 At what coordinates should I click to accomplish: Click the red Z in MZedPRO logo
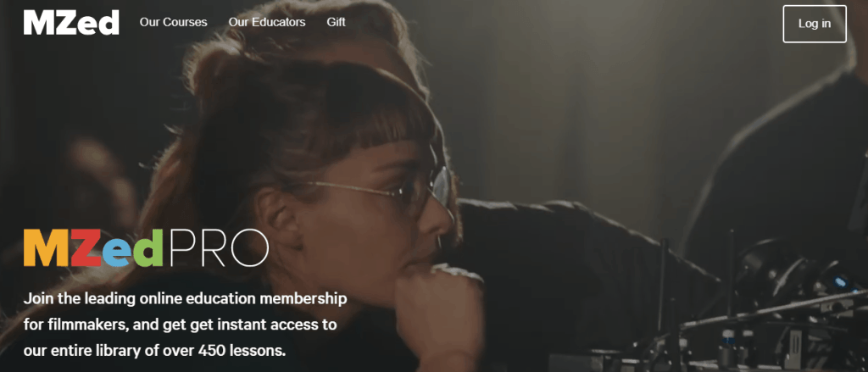[x=86, y=248]
